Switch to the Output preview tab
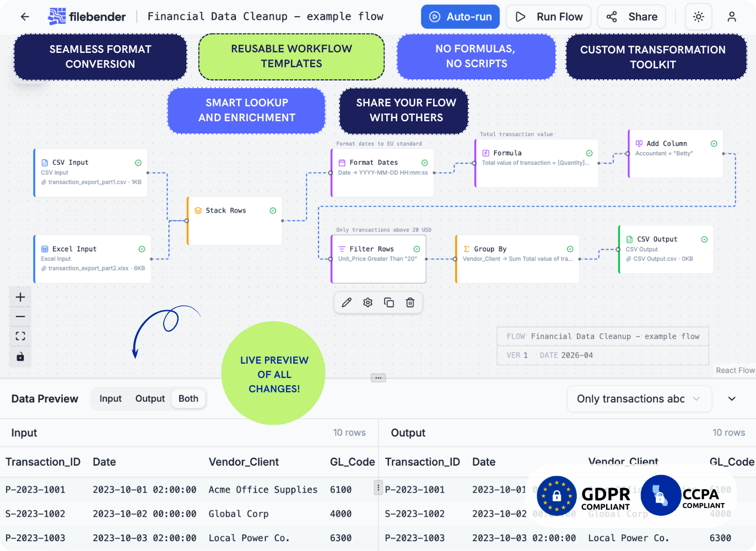756x551 pixels. click(150, 399)
